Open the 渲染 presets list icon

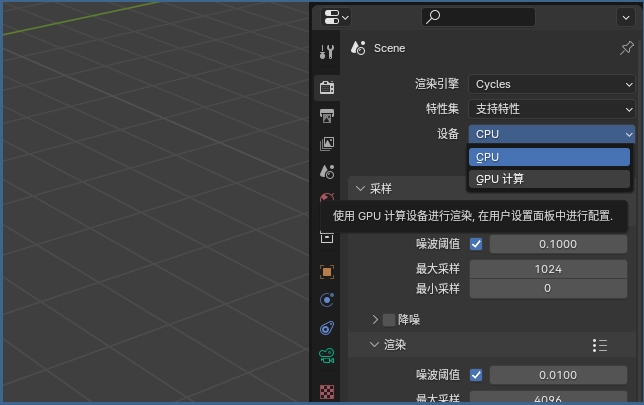(600, 345)
